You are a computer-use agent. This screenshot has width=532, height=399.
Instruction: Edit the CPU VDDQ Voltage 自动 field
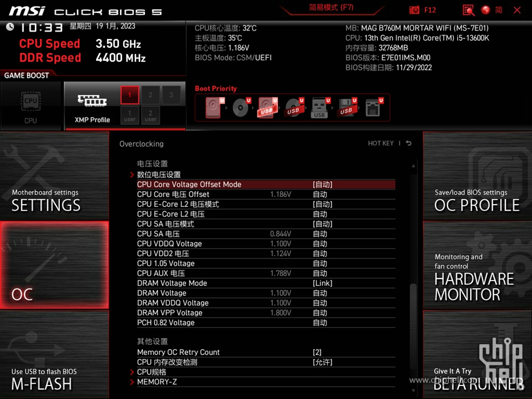320,243
